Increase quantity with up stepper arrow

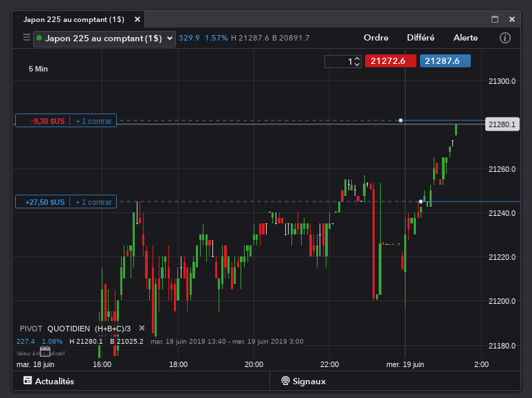[357, 58]
